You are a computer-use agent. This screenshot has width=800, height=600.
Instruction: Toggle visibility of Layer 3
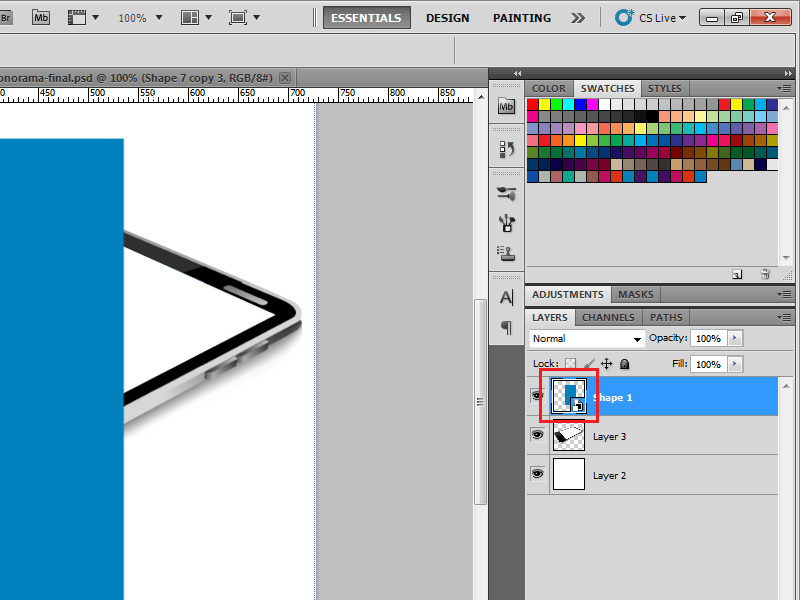[537, 434]
